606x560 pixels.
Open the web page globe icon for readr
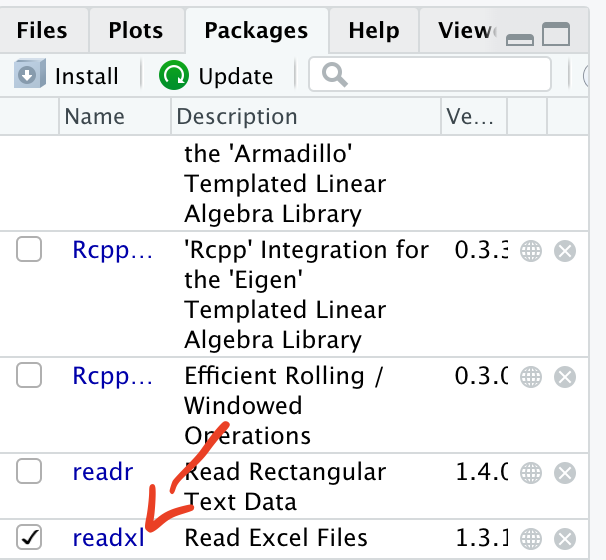point(531,472)
